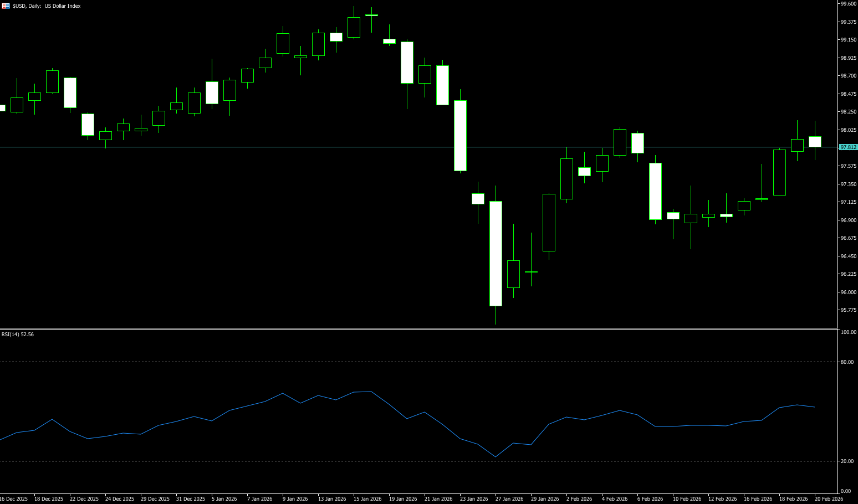The width and height of the screenshot is (858, 504).
Task: Click 15 Jan 2026 on the time axis
Action: point(367,499)
